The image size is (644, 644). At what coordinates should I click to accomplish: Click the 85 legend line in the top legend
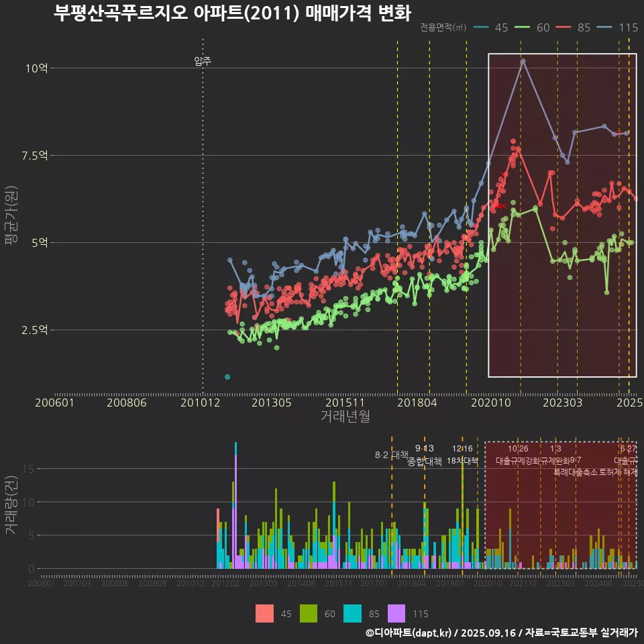click(x=563, y=28)
